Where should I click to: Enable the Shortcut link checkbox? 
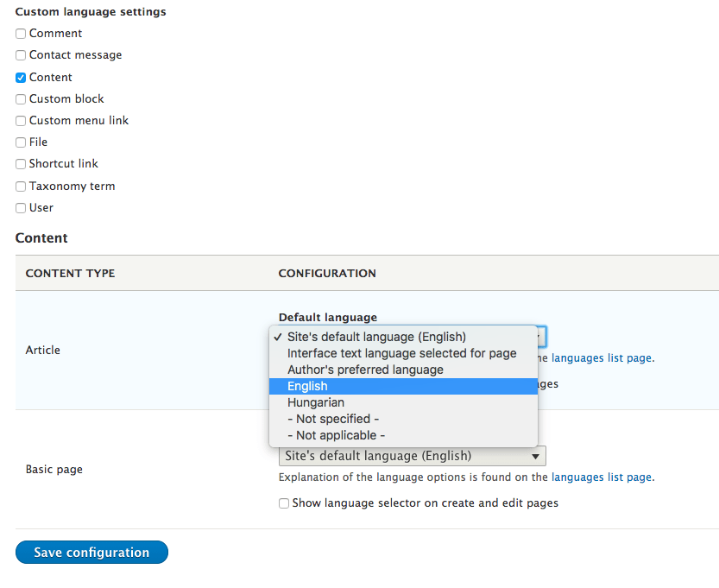click(21, 164)
